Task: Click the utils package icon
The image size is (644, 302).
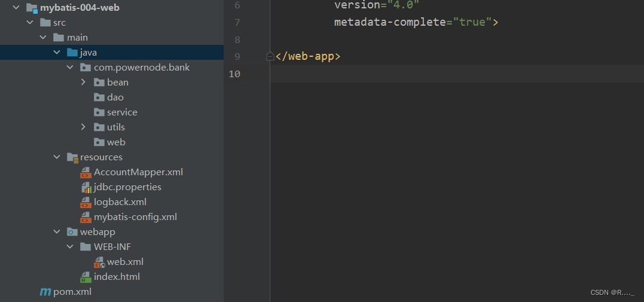Action: [99, 127]
